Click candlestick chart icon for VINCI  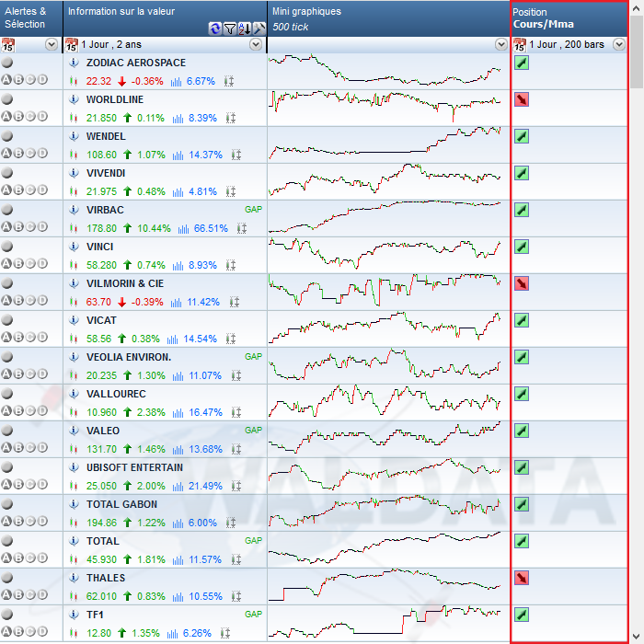[74, 265]
